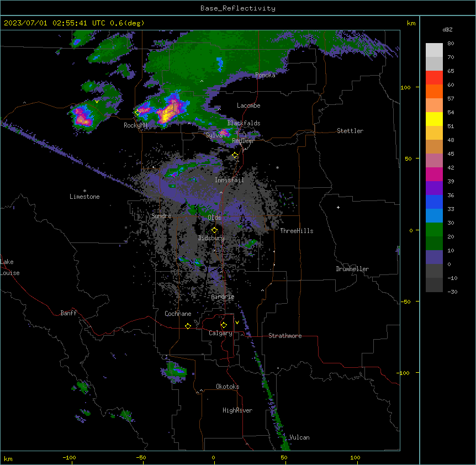Click the 100 tick on the right axis
The image size is (476, 465).
[405, 87]
